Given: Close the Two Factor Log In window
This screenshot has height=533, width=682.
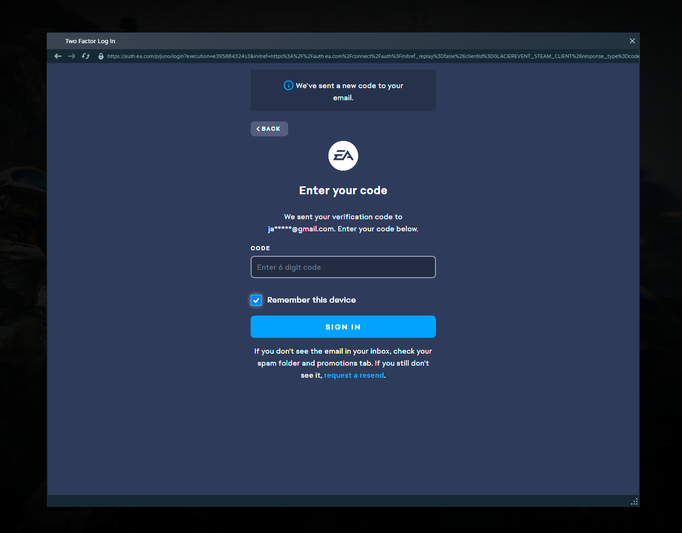Looking at the screenshot, I should (632, 41).
